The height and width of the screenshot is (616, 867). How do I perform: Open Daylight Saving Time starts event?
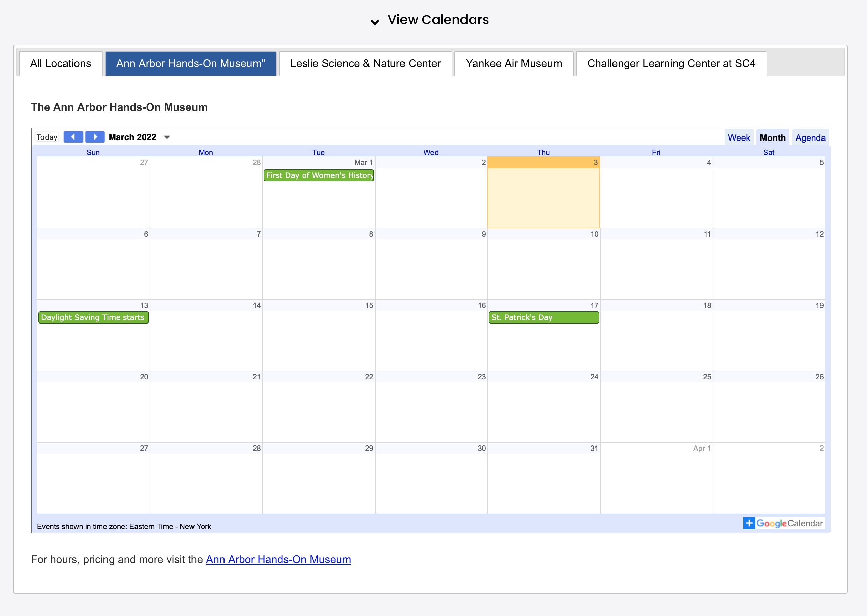tap(93, 317)
